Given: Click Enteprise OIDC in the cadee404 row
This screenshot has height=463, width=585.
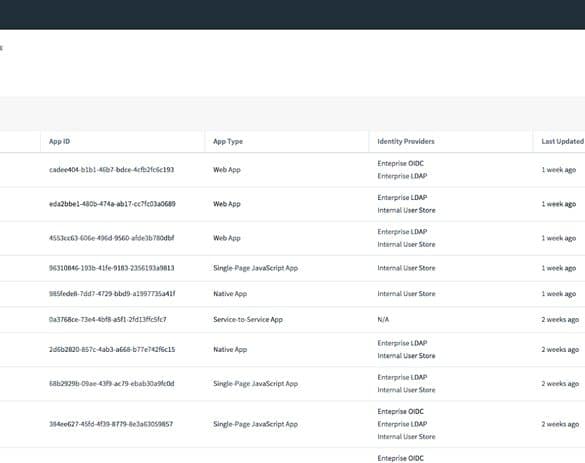Looking at the screenshot, I should [x=401, y=163].
